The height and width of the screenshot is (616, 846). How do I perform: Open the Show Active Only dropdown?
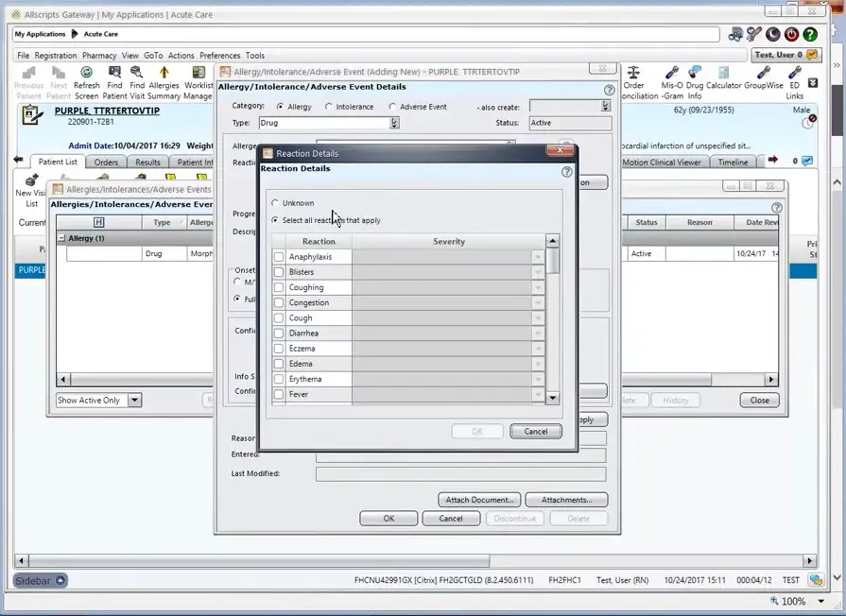click(135, 401)
